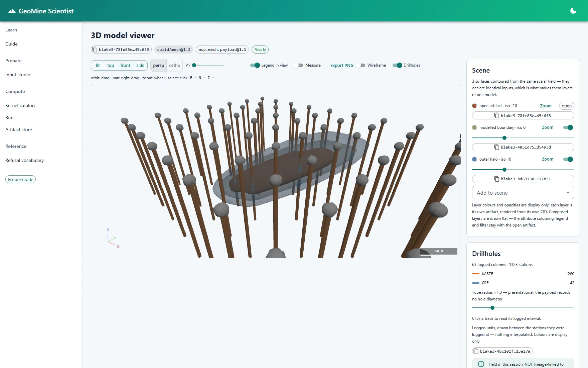Adjust the tube radius slider

point(523,308)
